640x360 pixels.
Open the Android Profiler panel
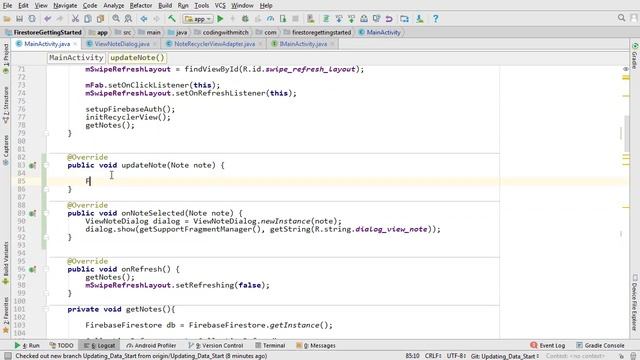(151, 345)
